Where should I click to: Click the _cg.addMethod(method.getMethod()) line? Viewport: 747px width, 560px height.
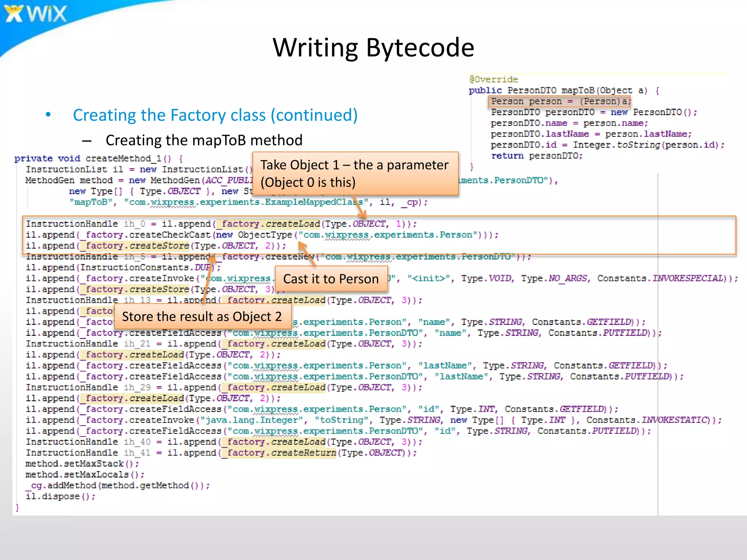tap(117, 486)
